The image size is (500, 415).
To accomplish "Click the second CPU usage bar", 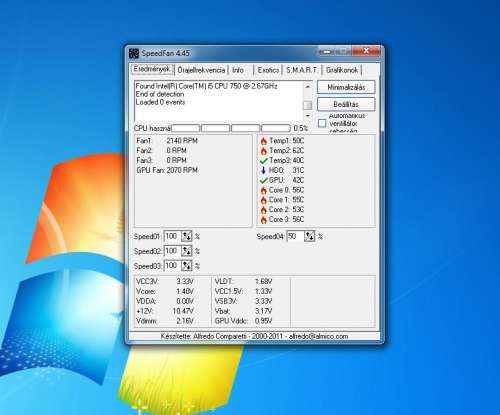I will [216, 128].
